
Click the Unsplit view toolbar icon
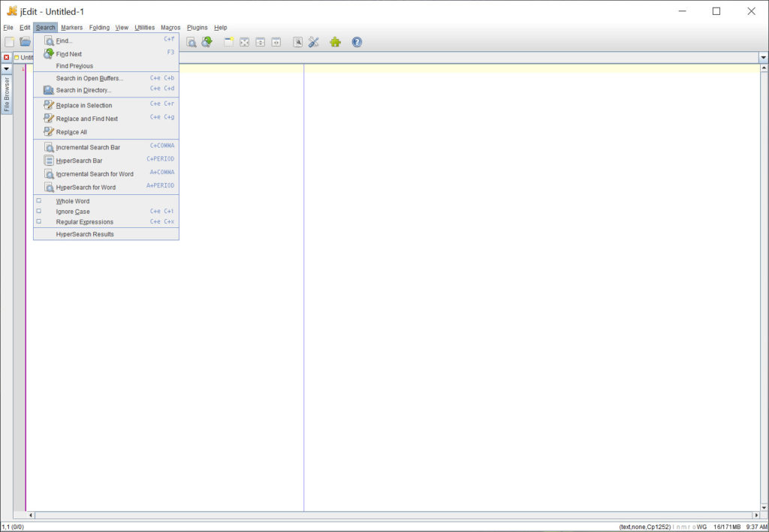[x=244, y=42]
